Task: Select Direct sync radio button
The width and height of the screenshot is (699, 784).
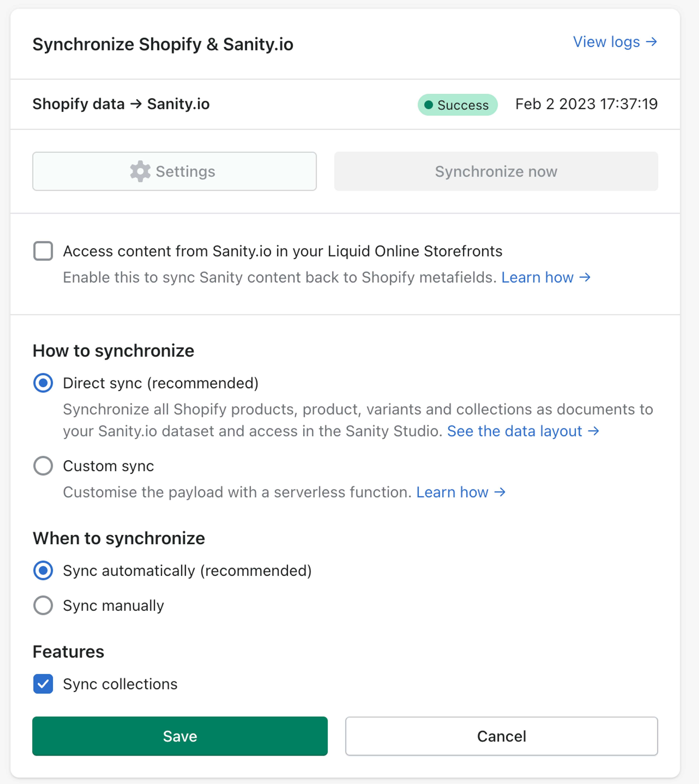Action: pyautogui.click(x=43, y=383)
